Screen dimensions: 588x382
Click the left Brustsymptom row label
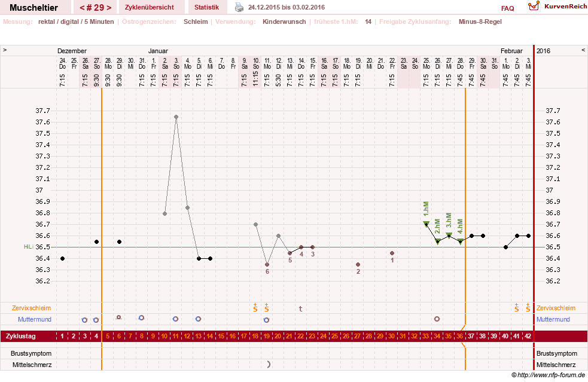tap(31, 353)
